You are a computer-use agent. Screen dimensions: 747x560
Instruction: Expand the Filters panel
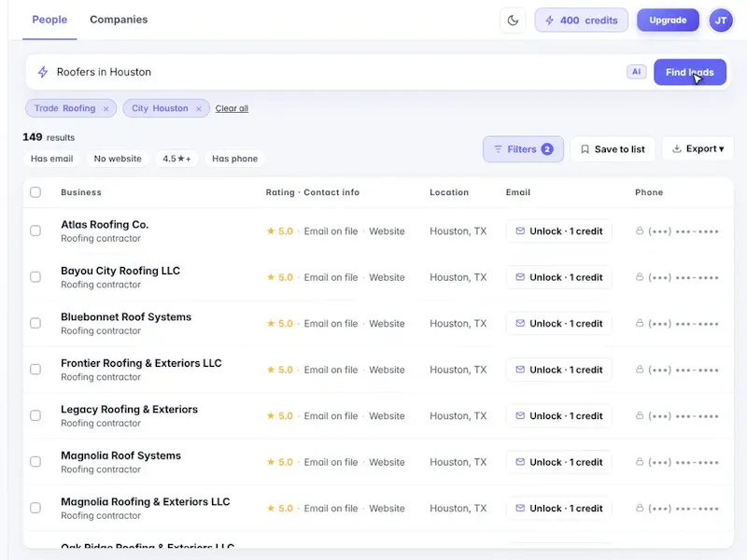(523, 149)
